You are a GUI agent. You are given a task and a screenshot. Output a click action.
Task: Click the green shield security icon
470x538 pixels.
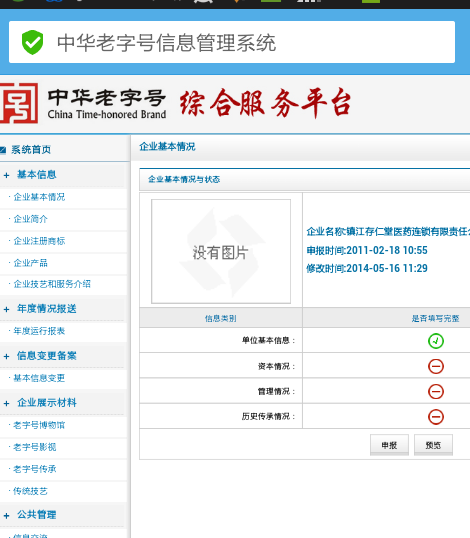click(32, 42)
